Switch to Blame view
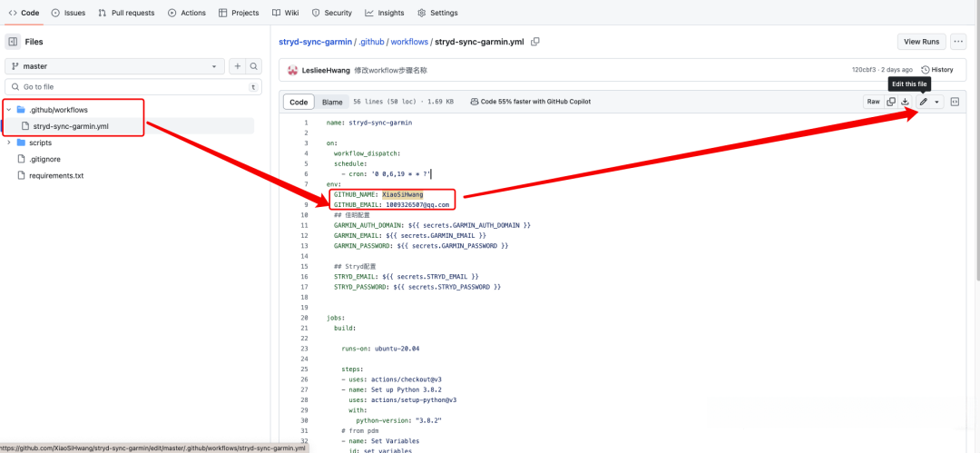The image size is (980, 453). (x=332, y=102)
